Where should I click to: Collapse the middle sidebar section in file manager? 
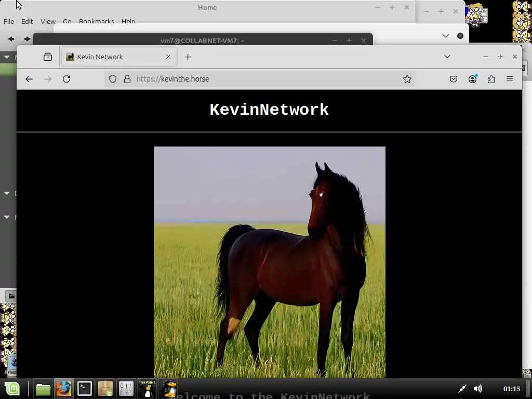click(7, 193)
